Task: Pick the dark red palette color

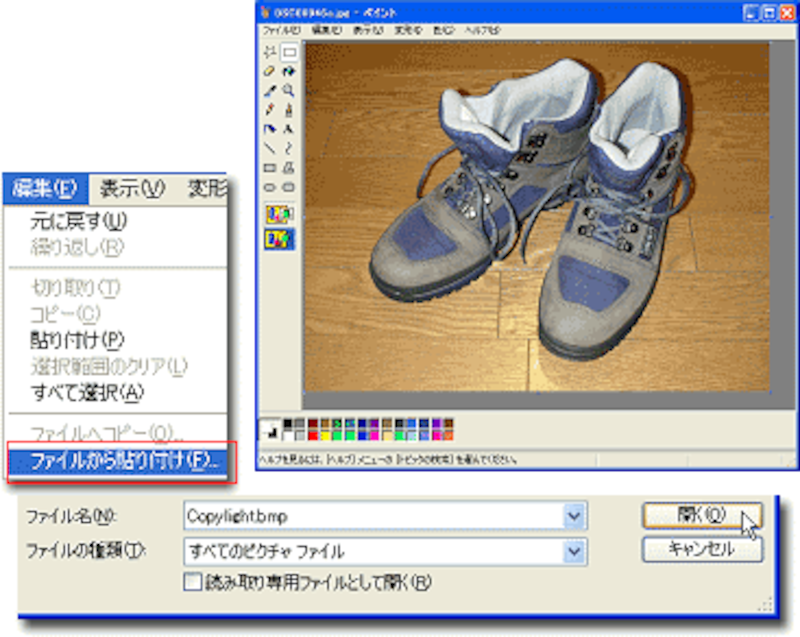Action: [313, 423]
